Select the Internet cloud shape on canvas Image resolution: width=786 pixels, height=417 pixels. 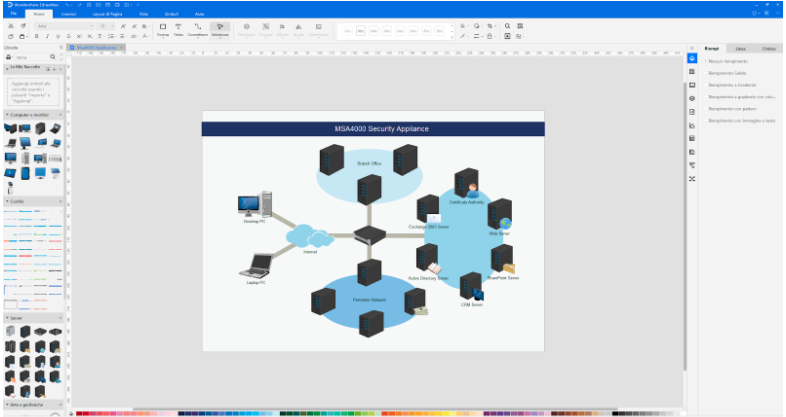[x=309, y=236]
